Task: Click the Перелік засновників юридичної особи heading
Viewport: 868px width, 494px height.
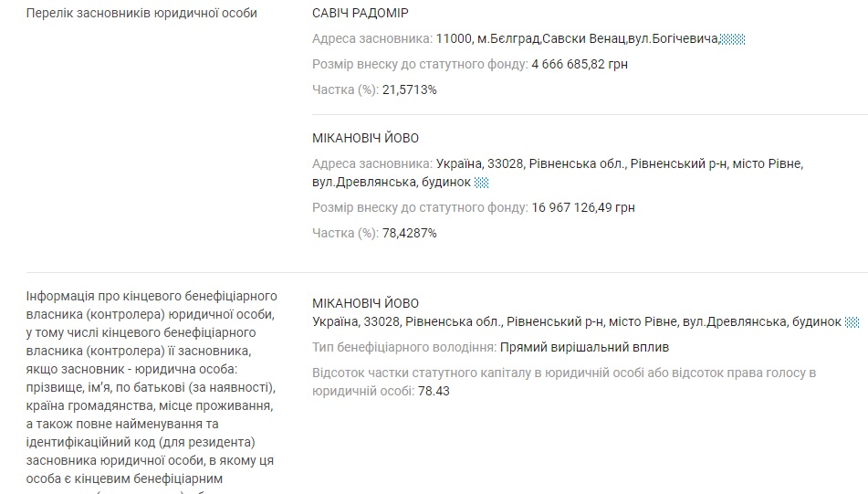Action: pyautogui.click(x=141, y=14)
